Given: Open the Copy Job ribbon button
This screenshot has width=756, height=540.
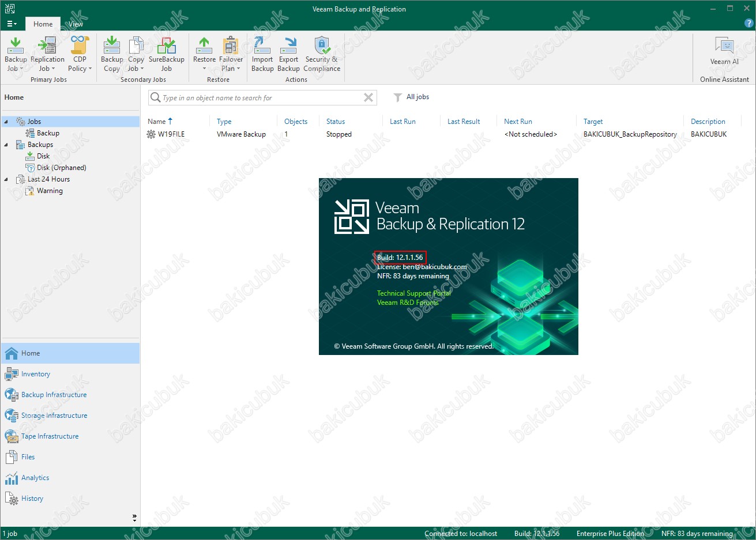Looking at the screenshot, I should click(136, 54).
